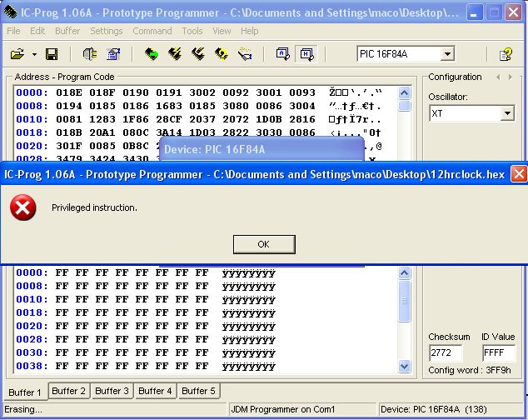Open the Hardware settings toolbar icon

pyautogui.click(x=90, y=54)
